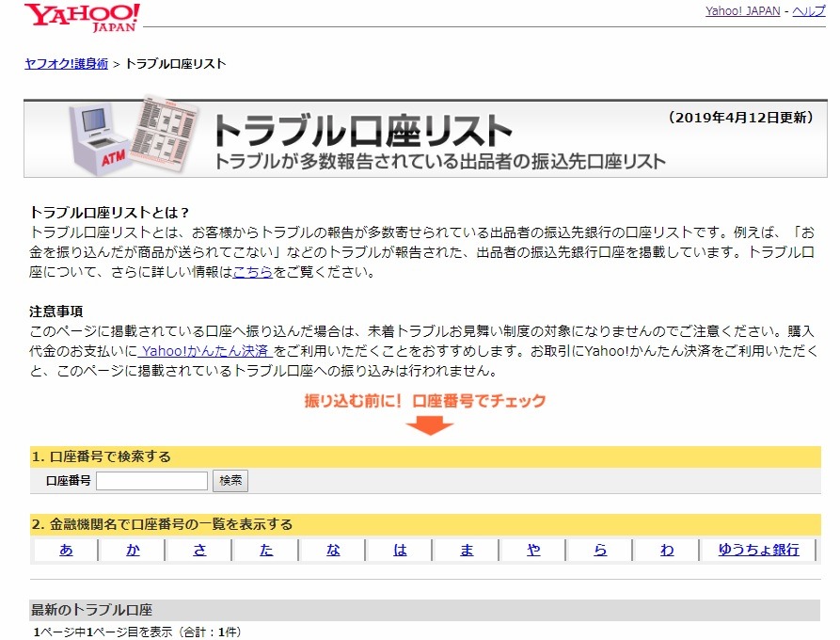This screenshot has width=840, height=640.
Task: Click the ATM machine banner image
Action: click(133, 136)
